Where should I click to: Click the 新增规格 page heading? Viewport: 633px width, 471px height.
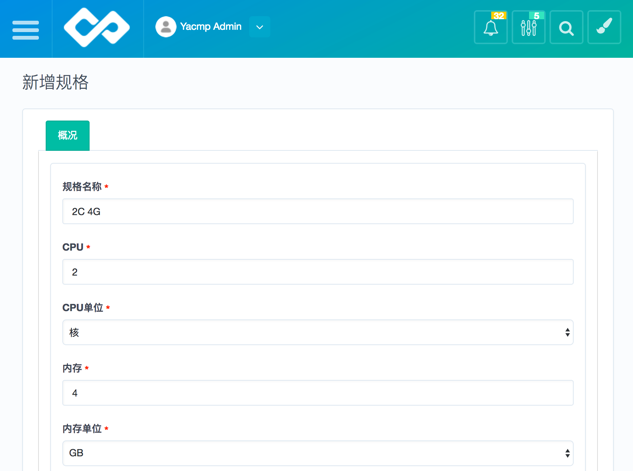pyautogui.click(x=55, y=82)
